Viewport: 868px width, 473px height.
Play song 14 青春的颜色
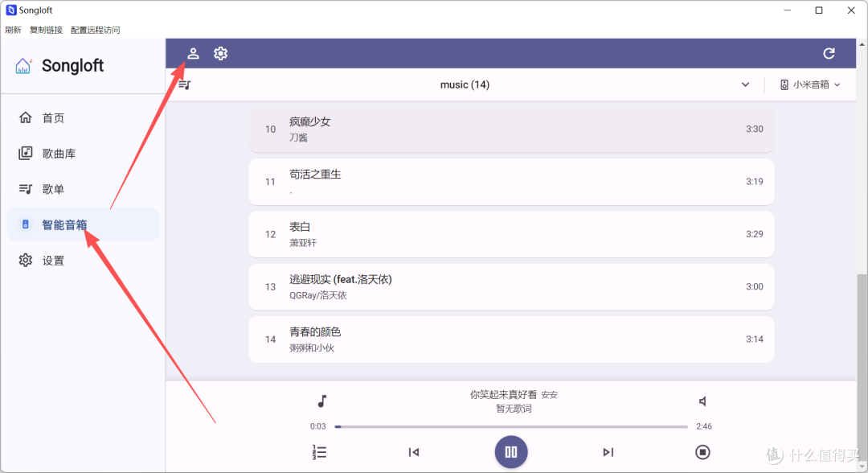click(511, 339)
